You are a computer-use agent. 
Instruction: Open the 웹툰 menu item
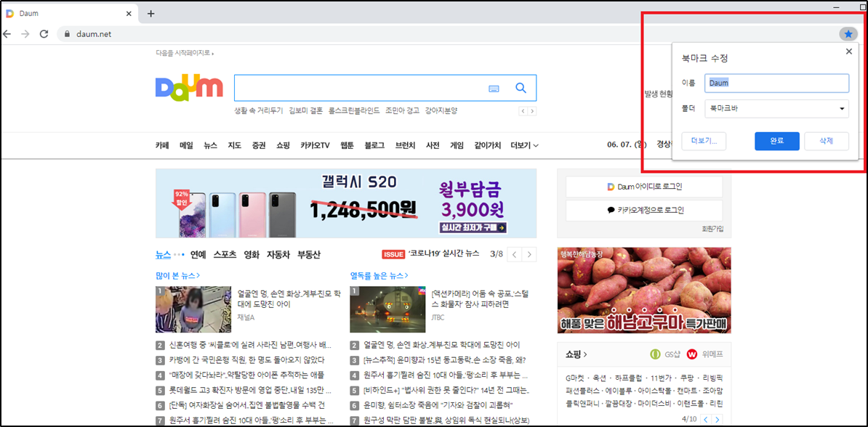tap(347, 145)
